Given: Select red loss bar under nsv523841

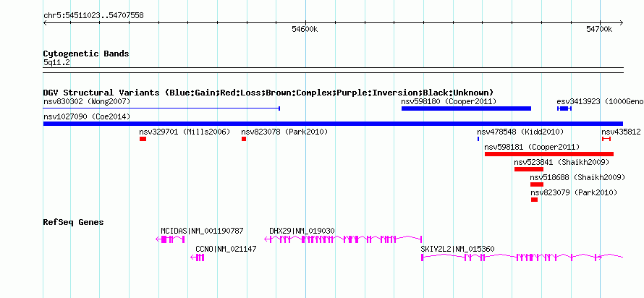Looking at the screenshot, I should [529, 169].
